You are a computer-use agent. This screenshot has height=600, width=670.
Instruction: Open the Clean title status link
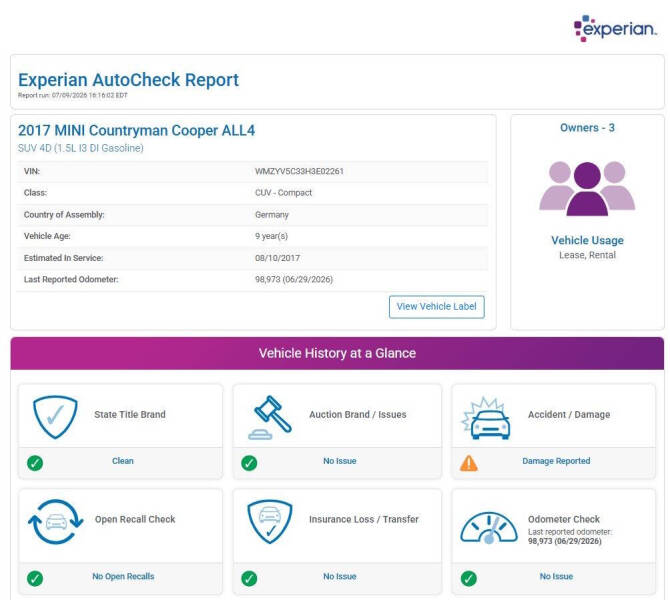(x=123, y=461)
